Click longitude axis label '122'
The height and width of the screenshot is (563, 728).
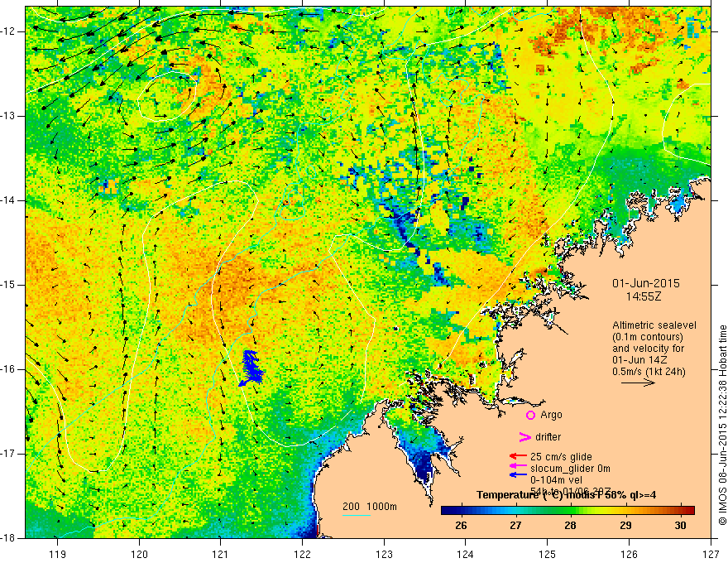[302, 554]
